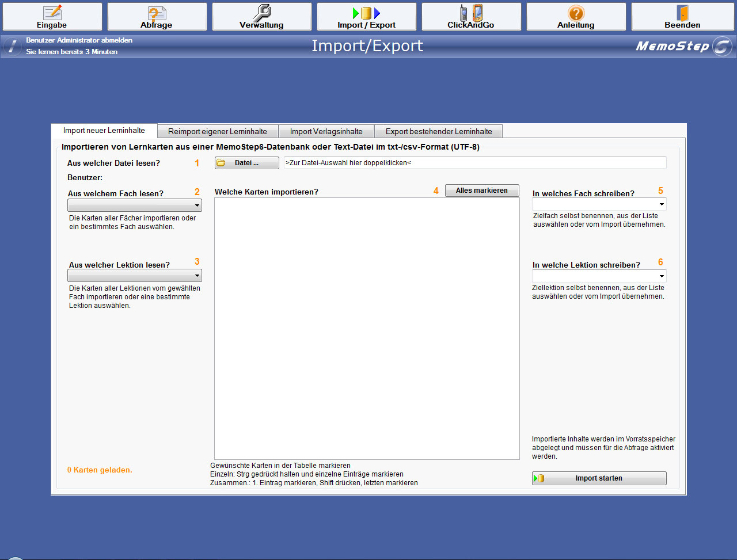This screenshot has width=737, height=560.
Task: Click the info icon beside Benutzer Administrator
Action: point(12,47)
